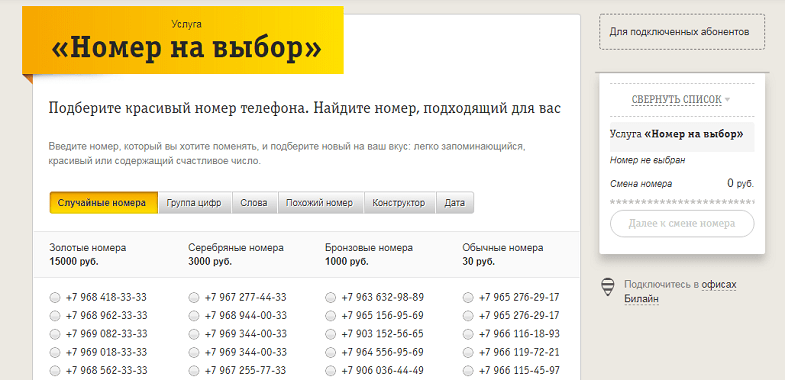Screen dimensions: 785x380
Task: Select silver number +7 967 277-44-33
Action: (x=194, y=298)
